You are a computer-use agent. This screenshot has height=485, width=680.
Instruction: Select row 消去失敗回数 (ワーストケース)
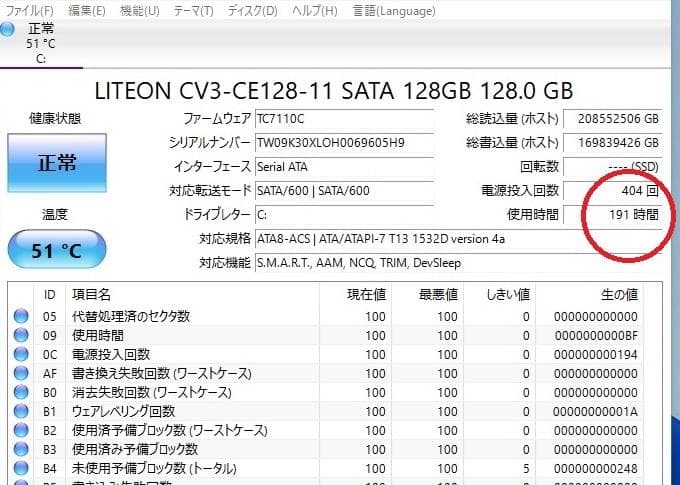326,393
